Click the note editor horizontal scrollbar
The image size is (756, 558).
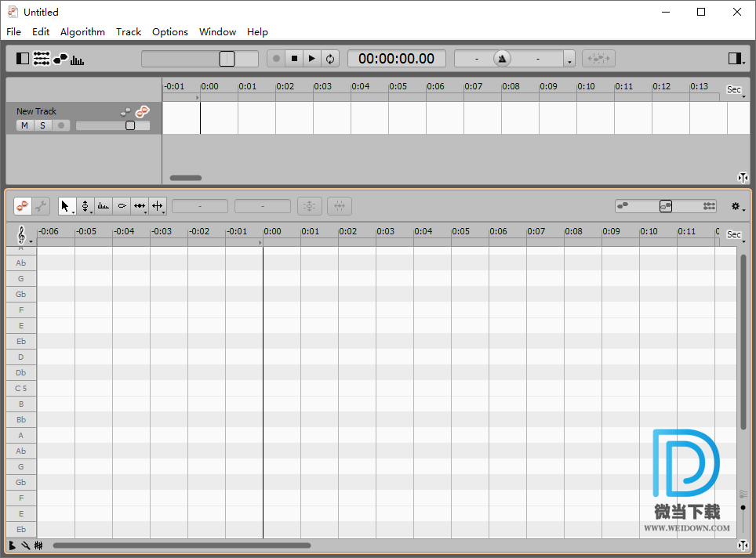tap(182, 546)
